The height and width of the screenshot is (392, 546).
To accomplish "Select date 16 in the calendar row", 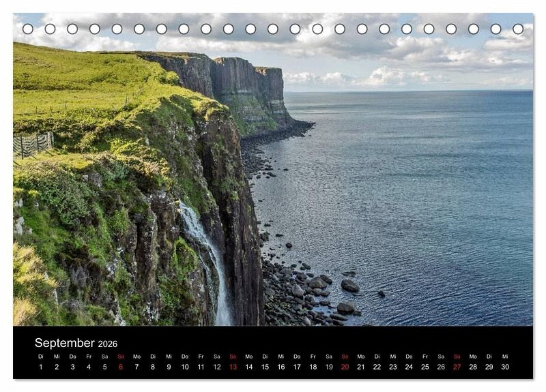I will (x=281, y=367).
